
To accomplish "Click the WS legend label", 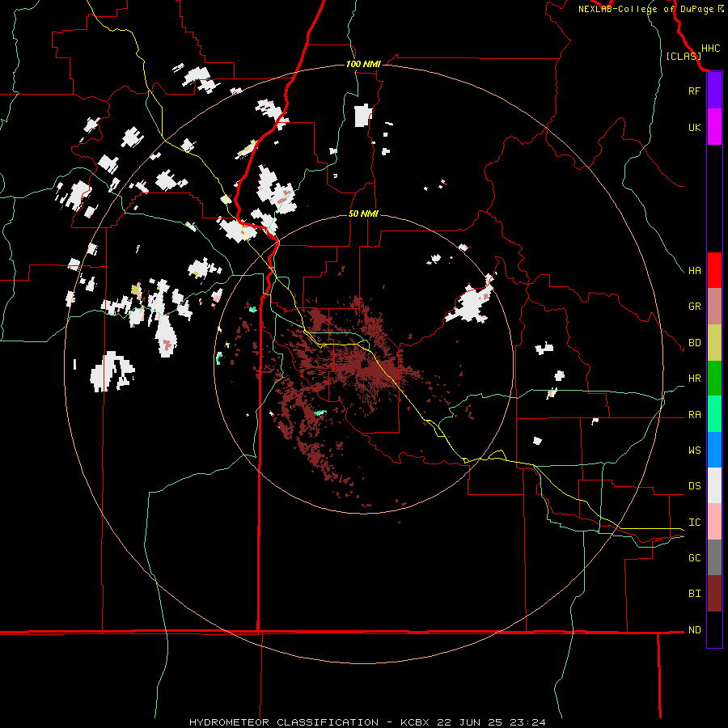I will (695, 451).
